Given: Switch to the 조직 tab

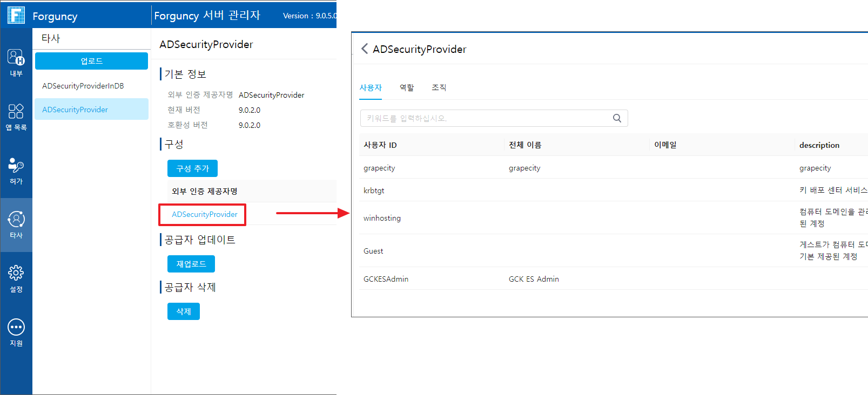Looking at the screenshot, I should (x=439, y=87).
